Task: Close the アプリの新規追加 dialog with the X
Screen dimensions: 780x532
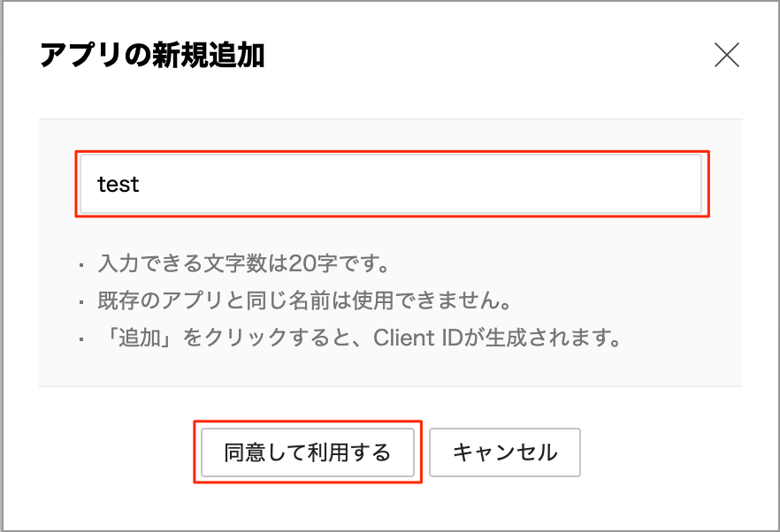Action: [726, 56]
